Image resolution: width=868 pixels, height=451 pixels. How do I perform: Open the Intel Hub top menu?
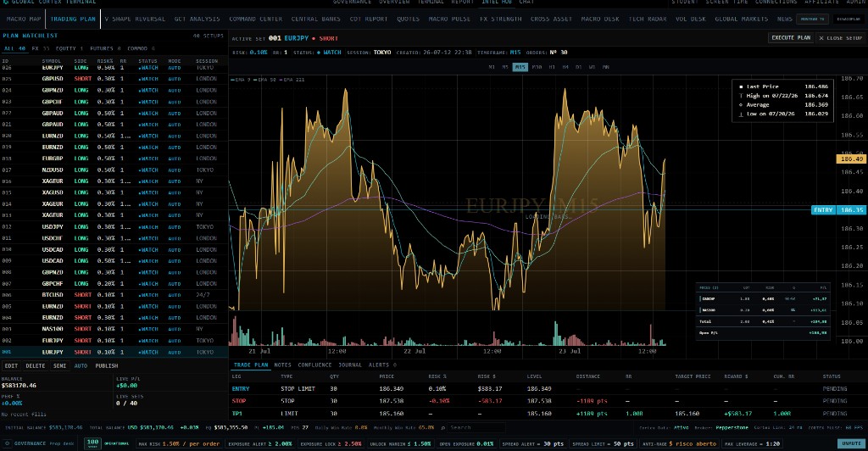tap(497, 3)
